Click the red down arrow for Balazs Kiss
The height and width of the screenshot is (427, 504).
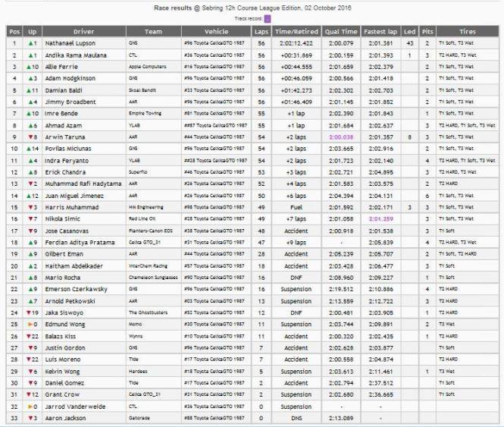[x=29, y=335]
